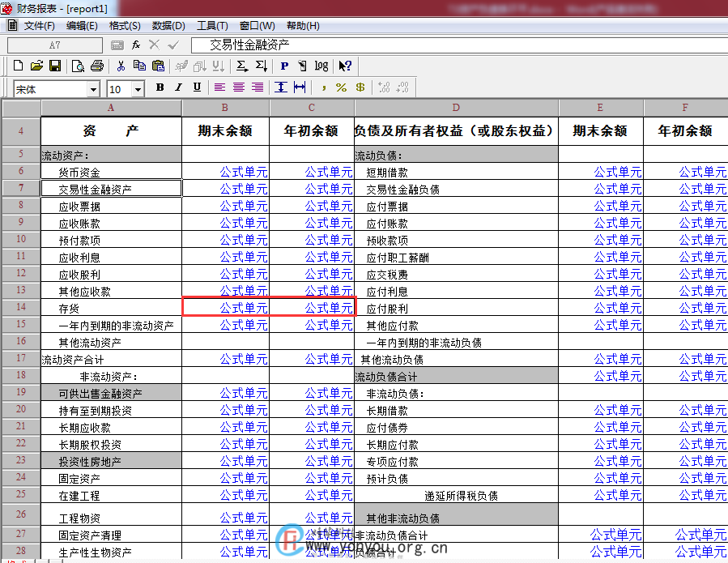Select the 流动资产合计 cell
Image resolution: width=728 pixels, height=563 pixels.
coord(111,359)
